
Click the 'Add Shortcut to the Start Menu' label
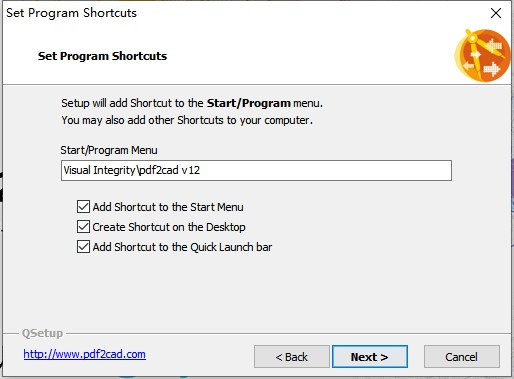click(168, 207)
